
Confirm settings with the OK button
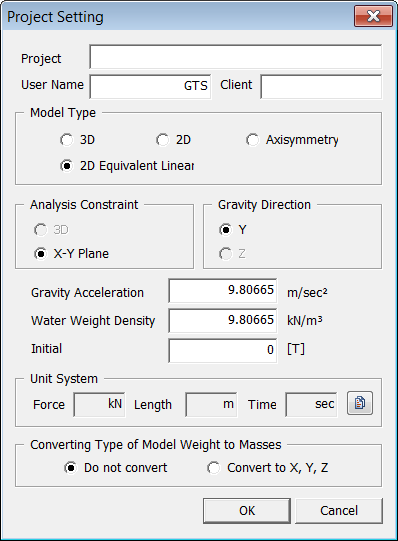(247, 511)
